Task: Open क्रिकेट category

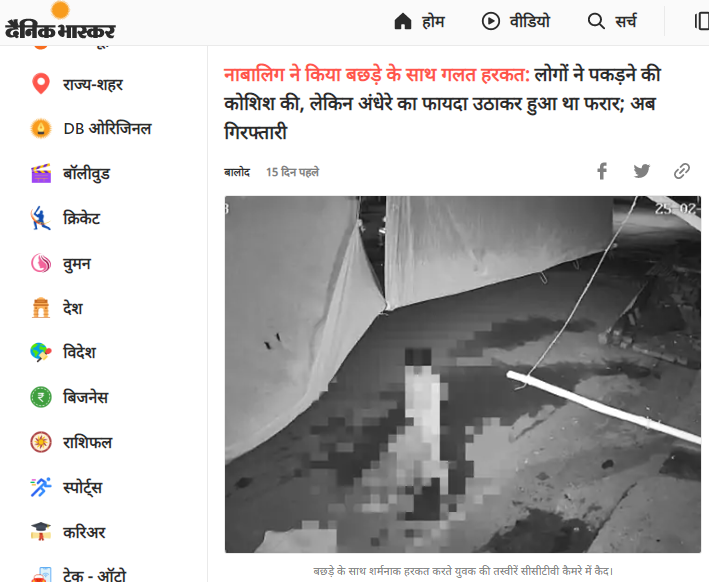Action: point(81,218)
